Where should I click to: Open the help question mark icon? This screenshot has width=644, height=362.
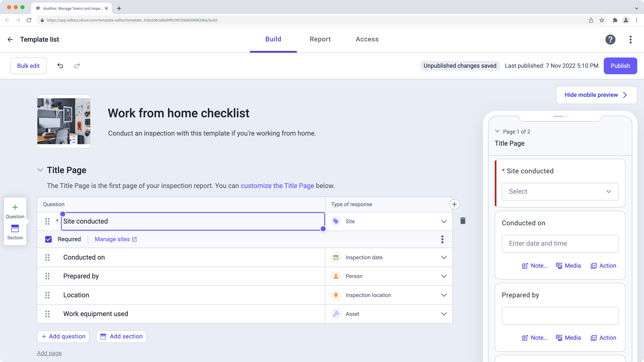tap(610, 40)
